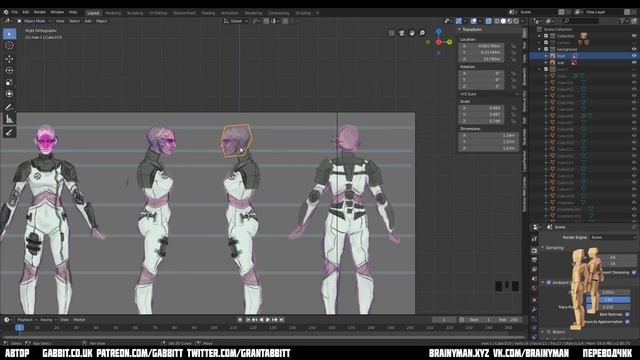
Task: Jump to timeline start button
Action: [247, 320]
